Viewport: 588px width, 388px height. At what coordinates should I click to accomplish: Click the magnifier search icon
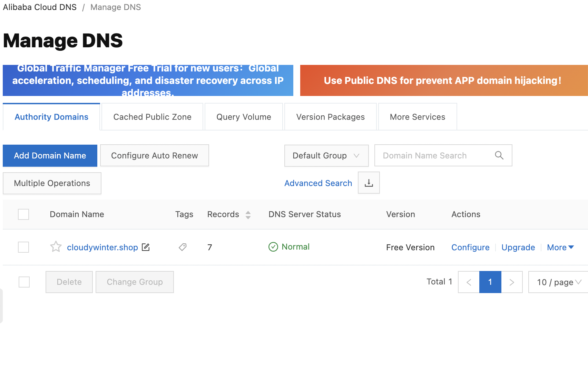(x=499, y=155)
